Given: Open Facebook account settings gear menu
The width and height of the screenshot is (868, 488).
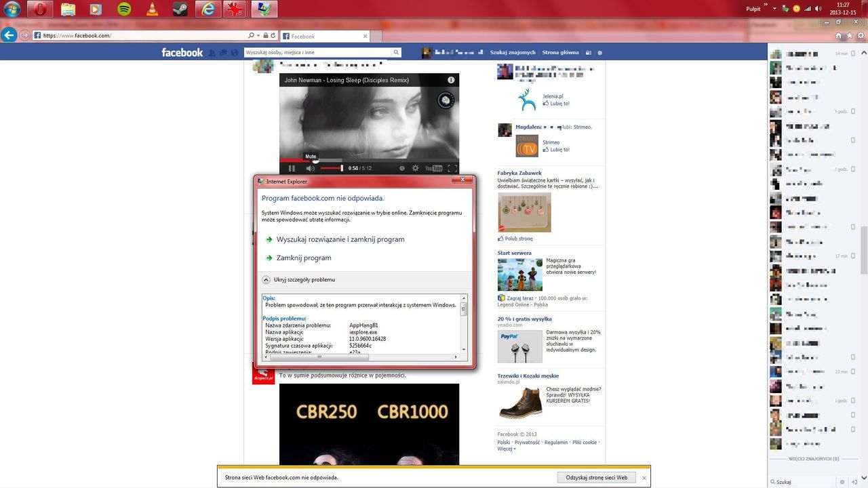Looking at the screenshot, I should (x=599, y=52).
